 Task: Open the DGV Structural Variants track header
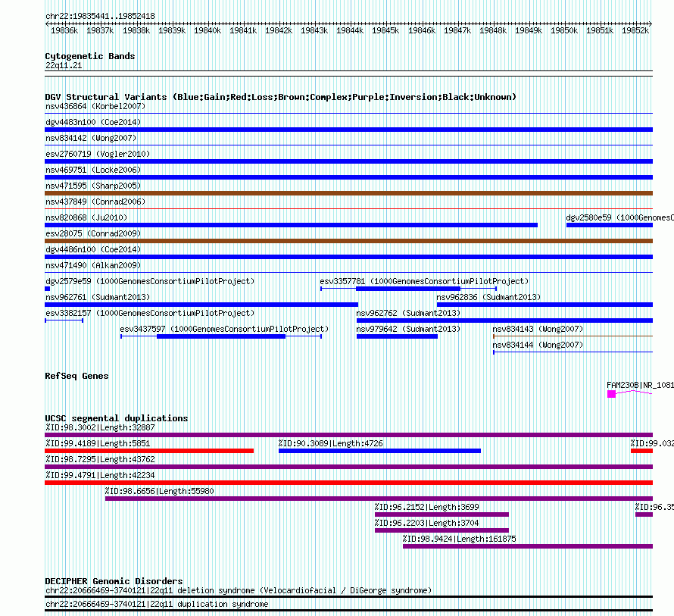point(281,97)
